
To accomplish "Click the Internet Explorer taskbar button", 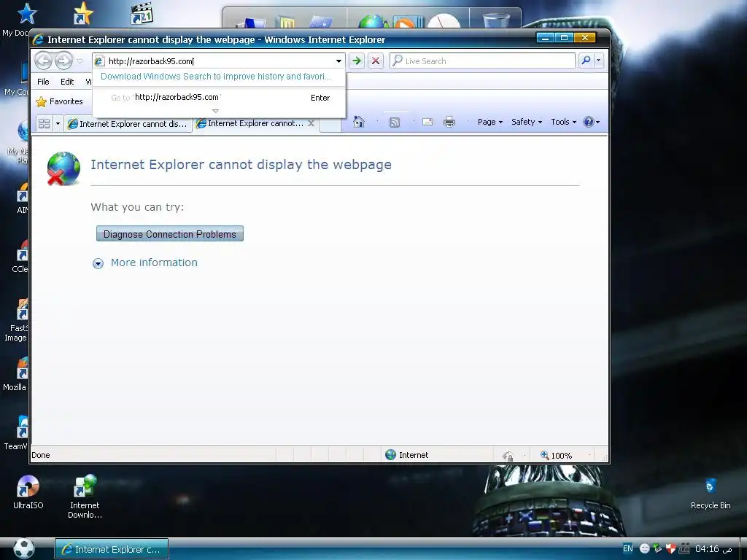I will coord(112,549).
